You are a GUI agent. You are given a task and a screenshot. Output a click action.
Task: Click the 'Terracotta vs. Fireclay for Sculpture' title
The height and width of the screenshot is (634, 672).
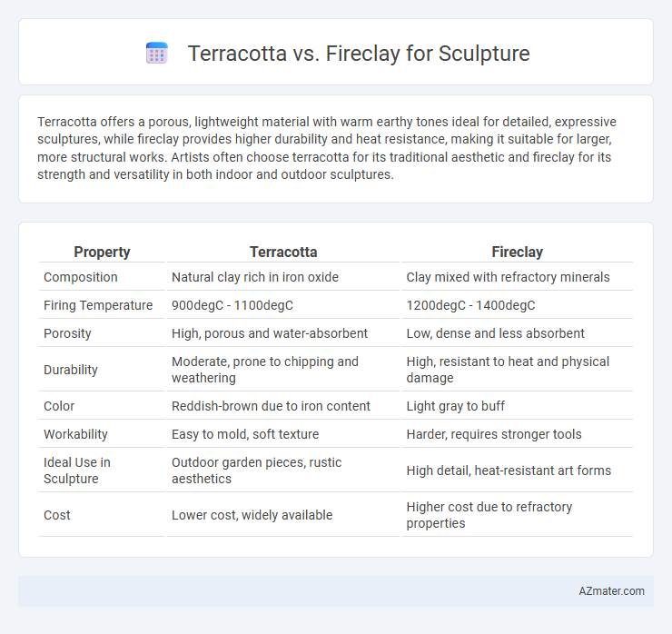click(359, 54)
